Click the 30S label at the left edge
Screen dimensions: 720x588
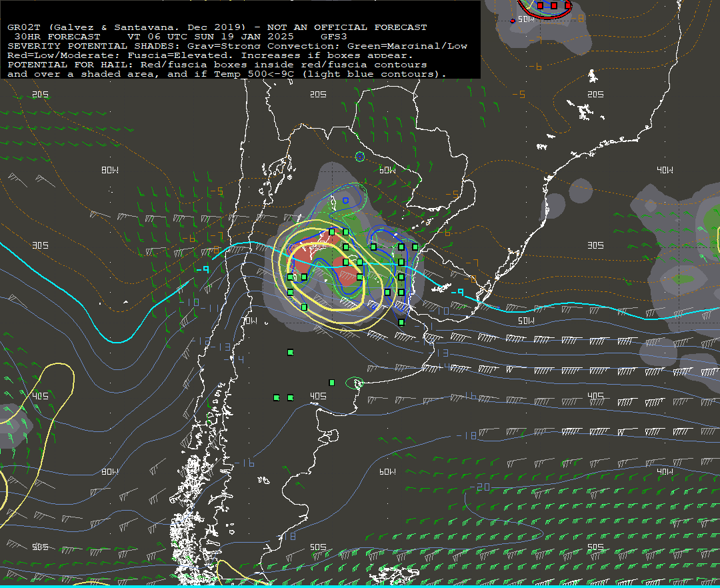point(41,245)
